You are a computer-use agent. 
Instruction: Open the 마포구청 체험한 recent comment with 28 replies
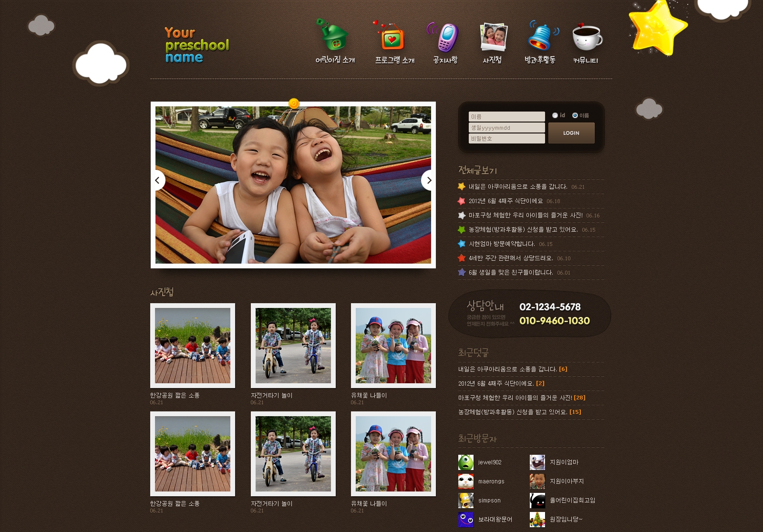pos(515,398)
